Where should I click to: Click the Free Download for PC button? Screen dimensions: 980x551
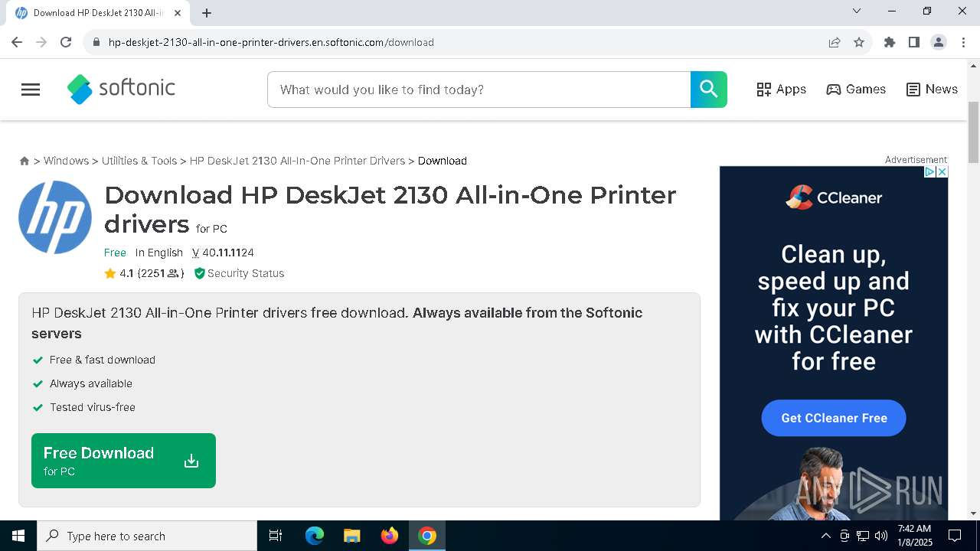pos(123,461)
